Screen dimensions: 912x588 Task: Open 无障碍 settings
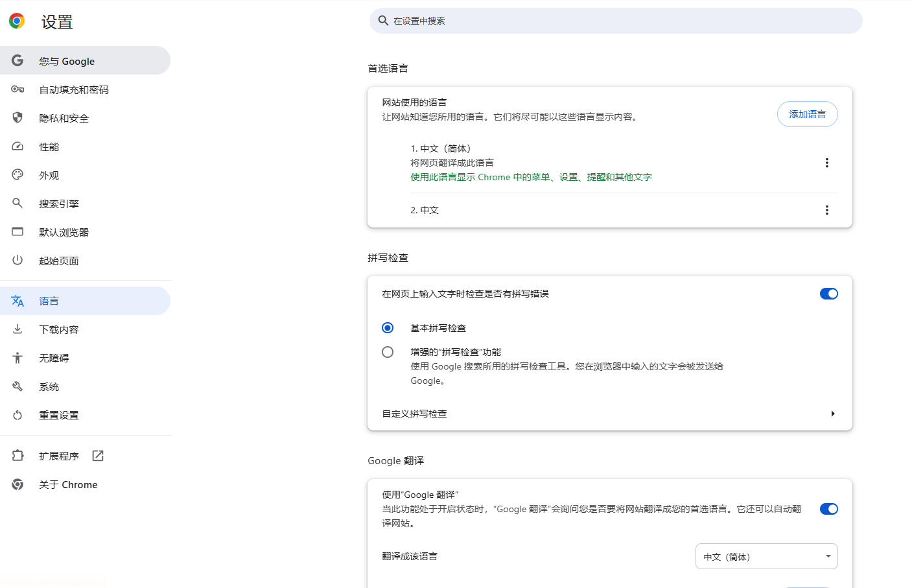pyautogui.click(x=85, y=358)
